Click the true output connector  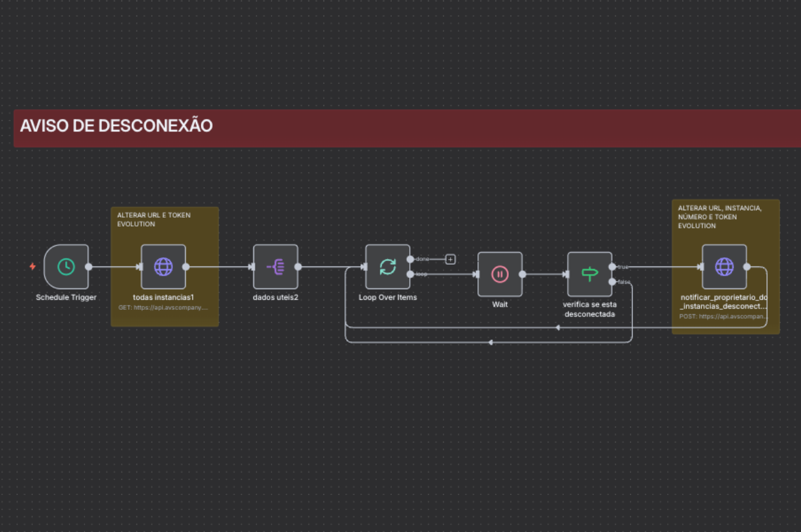pos(612,267)
